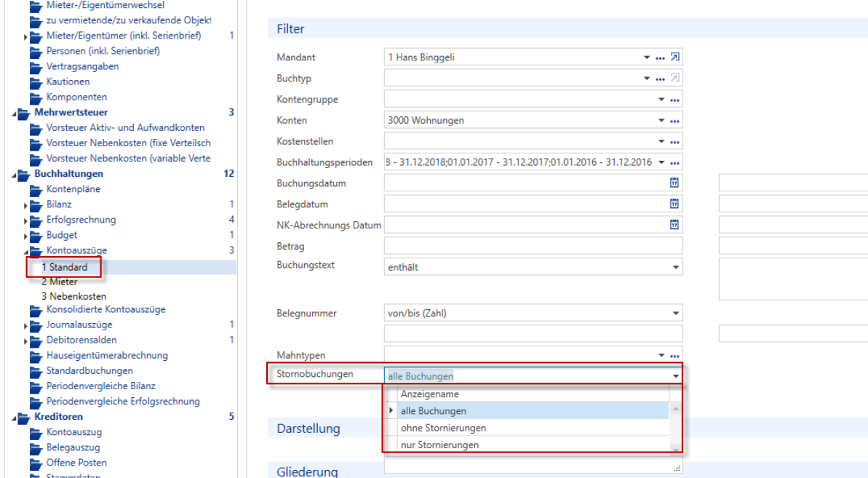Open Hauseigentümerabrechnung in the tree
Screen dimensions: 868x478
click(x=107, y=355)
